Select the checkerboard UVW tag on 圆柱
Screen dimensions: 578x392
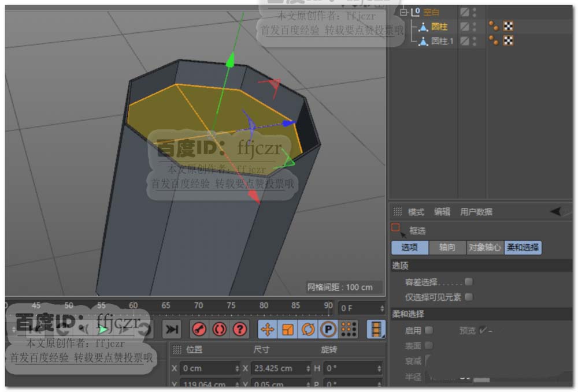[508, 26]
